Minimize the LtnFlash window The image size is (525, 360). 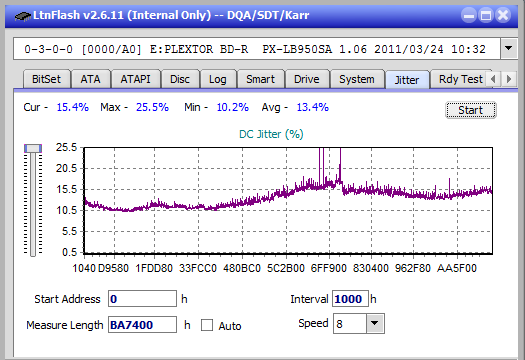pyautogui.click(x=469, y=15)
